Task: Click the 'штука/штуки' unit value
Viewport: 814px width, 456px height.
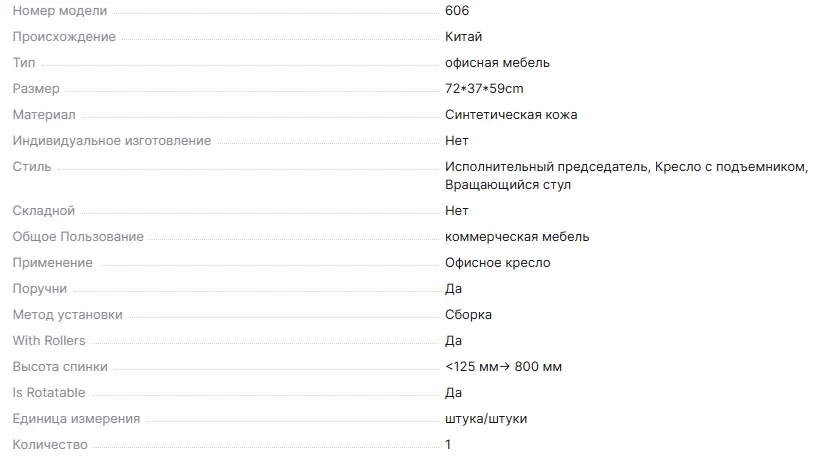Action: [486, 419]
